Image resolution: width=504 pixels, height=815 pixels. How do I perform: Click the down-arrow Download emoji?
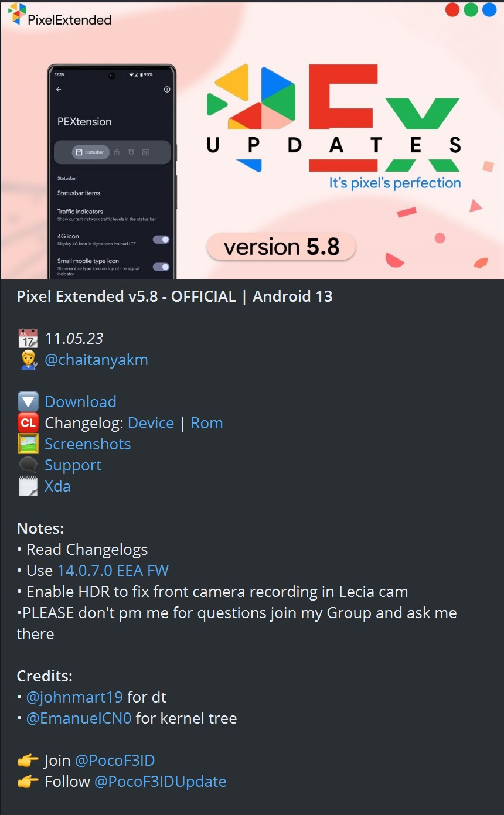(28, 402)
